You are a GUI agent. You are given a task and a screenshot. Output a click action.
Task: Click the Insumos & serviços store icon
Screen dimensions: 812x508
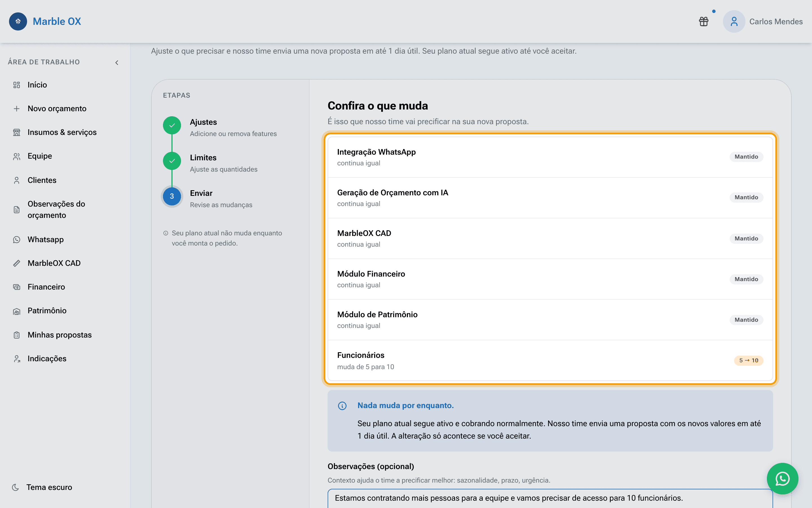click(x=16, y=132)
